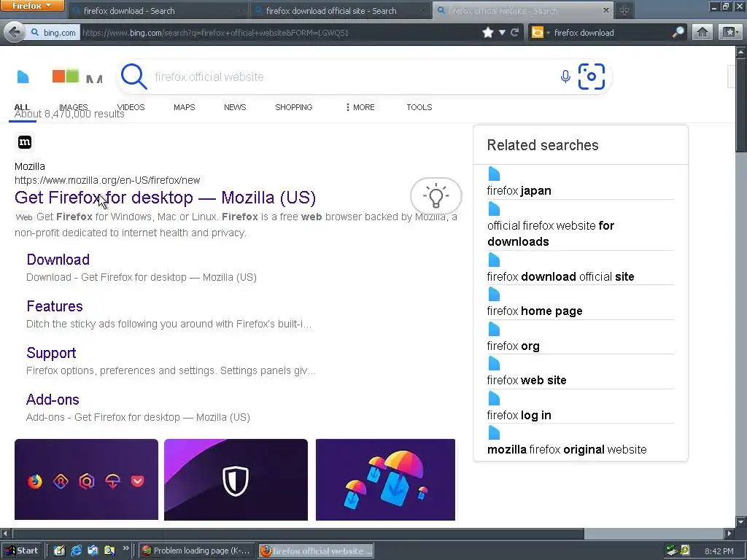Open the Features sublink
This screenshot has width=747, height=560.
coord(55,306)
